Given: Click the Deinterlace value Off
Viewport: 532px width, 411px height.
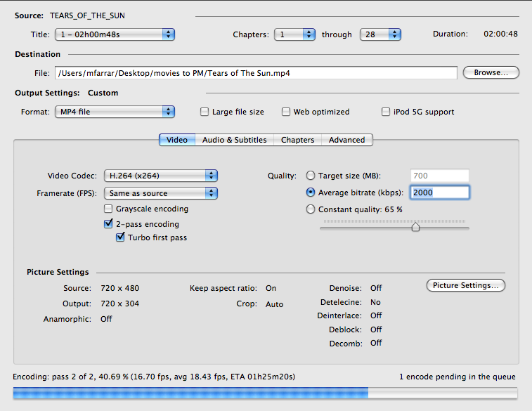Looking at the screenshot, I should click(376, 315).
